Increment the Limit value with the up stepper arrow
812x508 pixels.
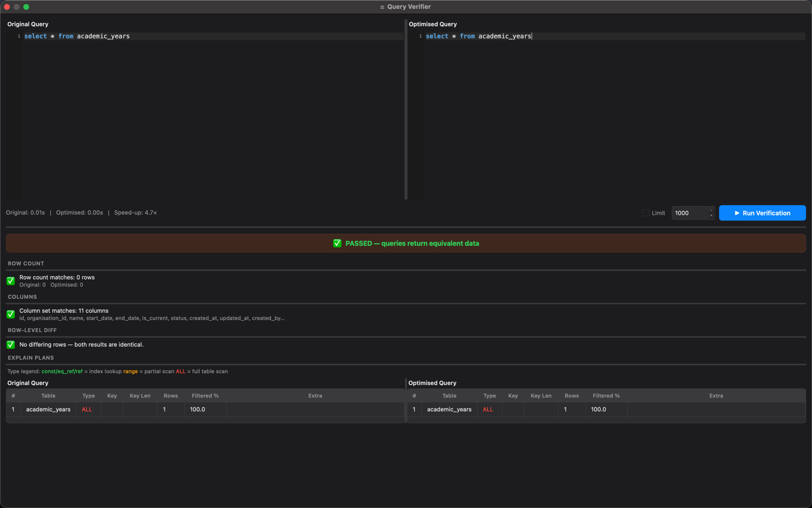tap(712, 210)
